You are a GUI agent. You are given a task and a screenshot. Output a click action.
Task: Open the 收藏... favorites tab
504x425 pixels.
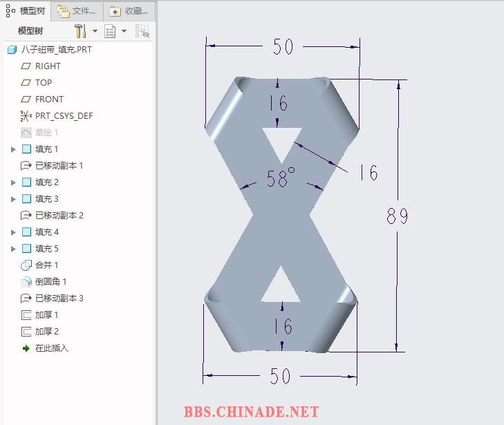click(129, 11)
